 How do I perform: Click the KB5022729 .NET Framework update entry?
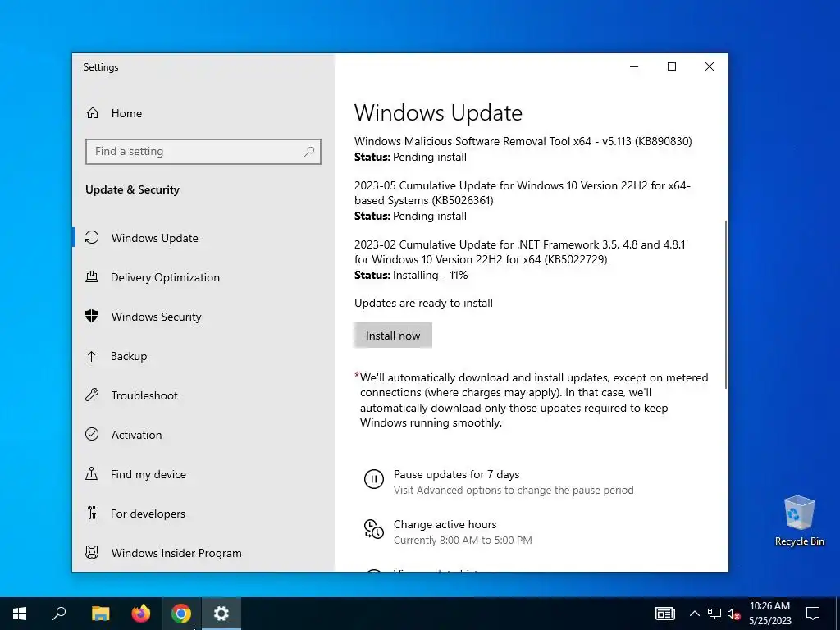tap(519, 252)
